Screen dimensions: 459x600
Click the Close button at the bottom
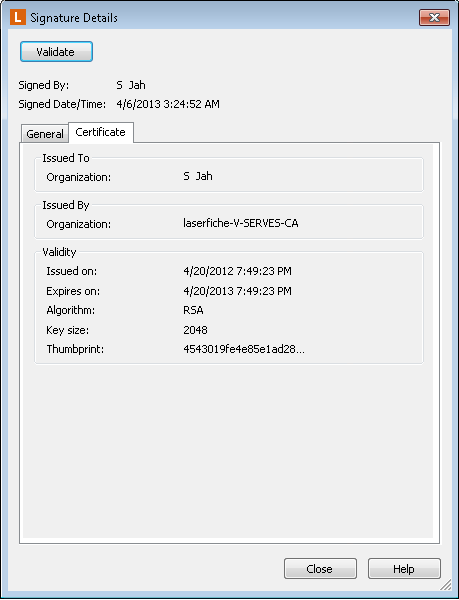[320, 569]
